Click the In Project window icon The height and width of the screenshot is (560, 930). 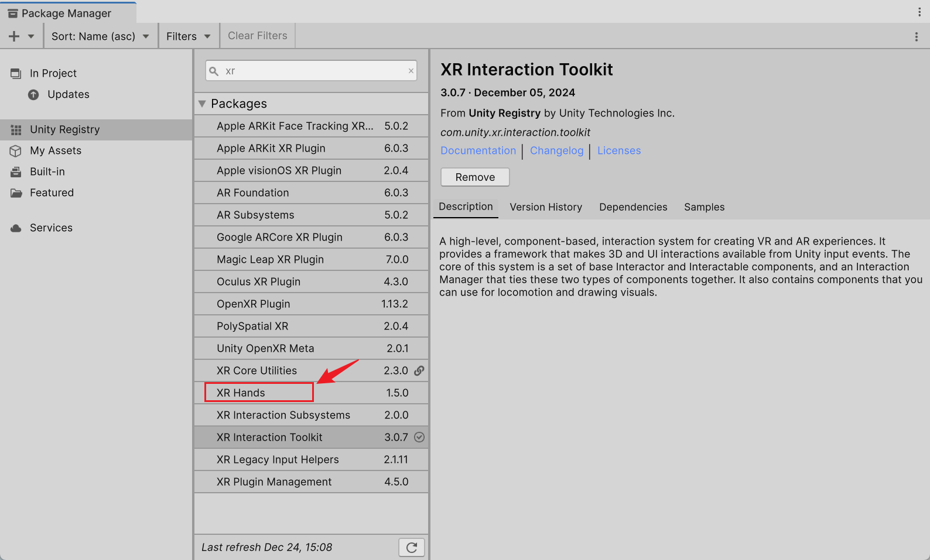tap(16, 74)
